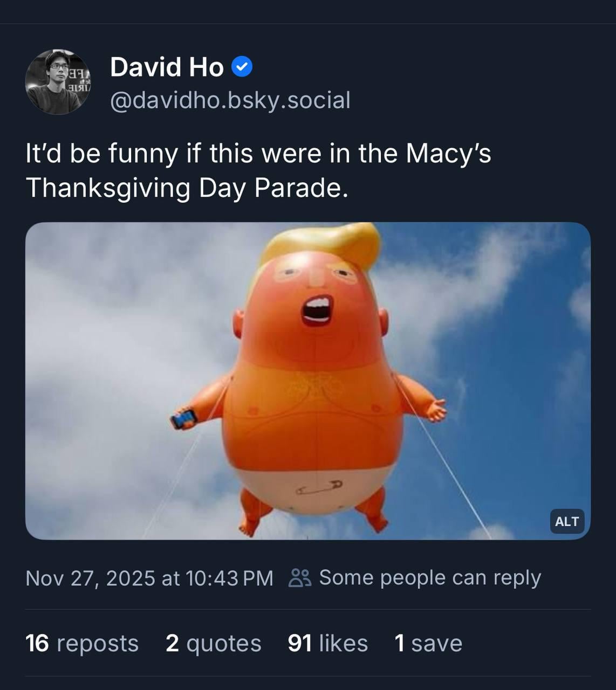Image resolution: width=616 pixels, height=690 pixels.
Task: Show who gave the 91 likes
Action: pyautogui.click(x=328, y=643)
